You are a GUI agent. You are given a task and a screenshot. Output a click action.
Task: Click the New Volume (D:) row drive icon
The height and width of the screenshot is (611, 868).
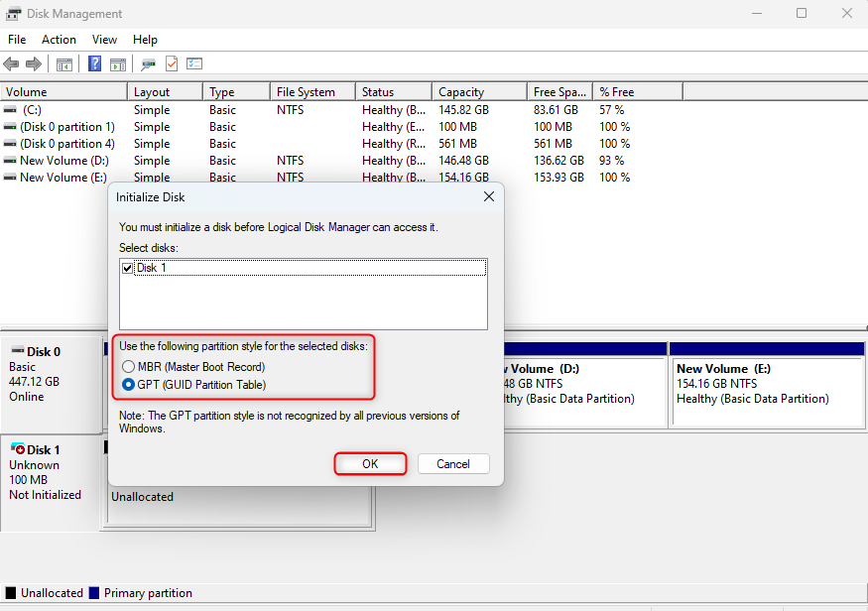pyautogui.click(x=10, y=161)
